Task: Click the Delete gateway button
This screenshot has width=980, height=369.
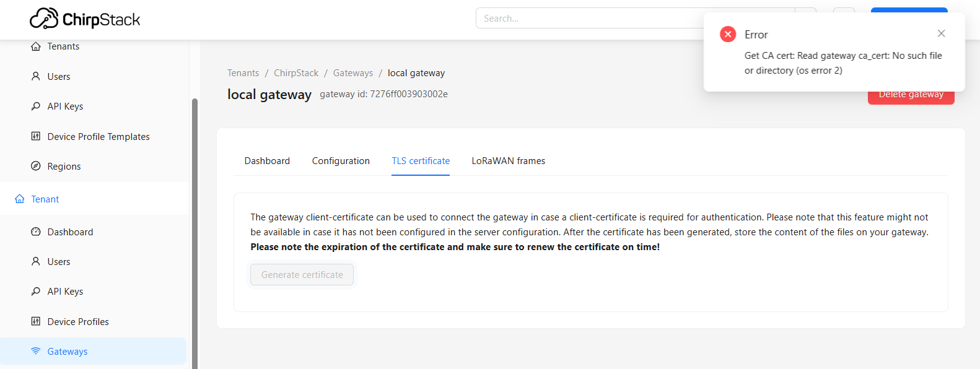Action: click(x=911, y=95)
